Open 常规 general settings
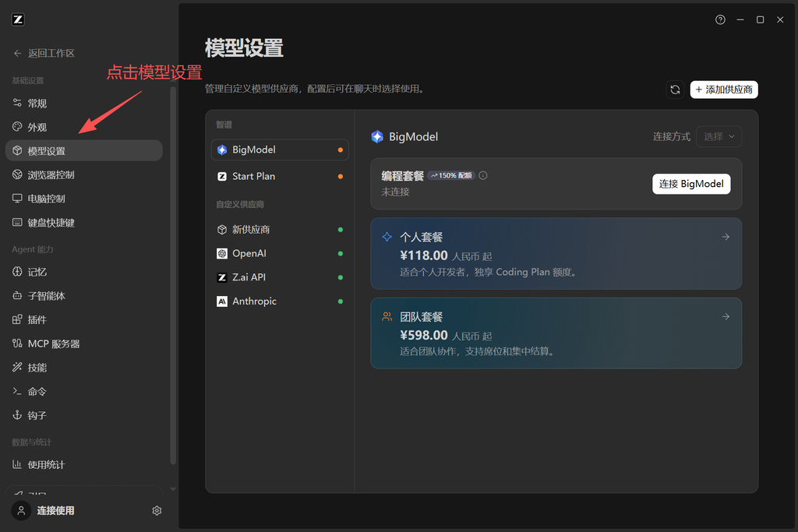The image size is (798, 532). pyautogui.click(x=84, y=104)
